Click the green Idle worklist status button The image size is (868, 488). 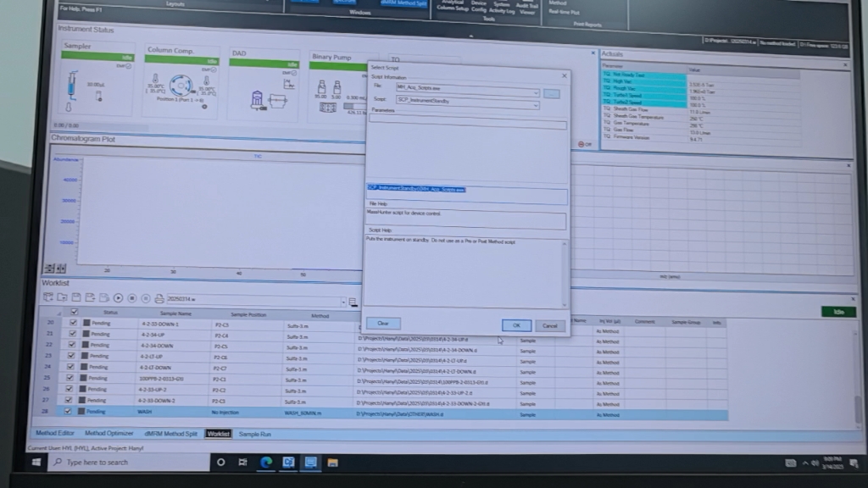pos(838,312)
